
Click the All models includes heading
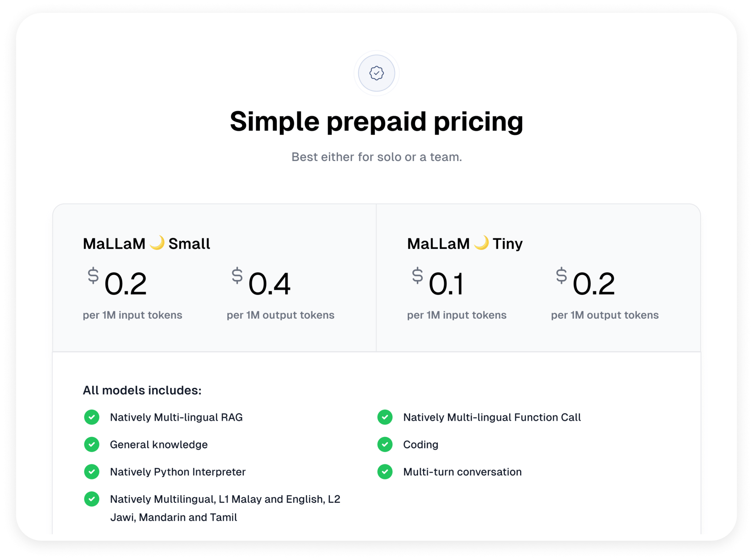click(142, 390)
